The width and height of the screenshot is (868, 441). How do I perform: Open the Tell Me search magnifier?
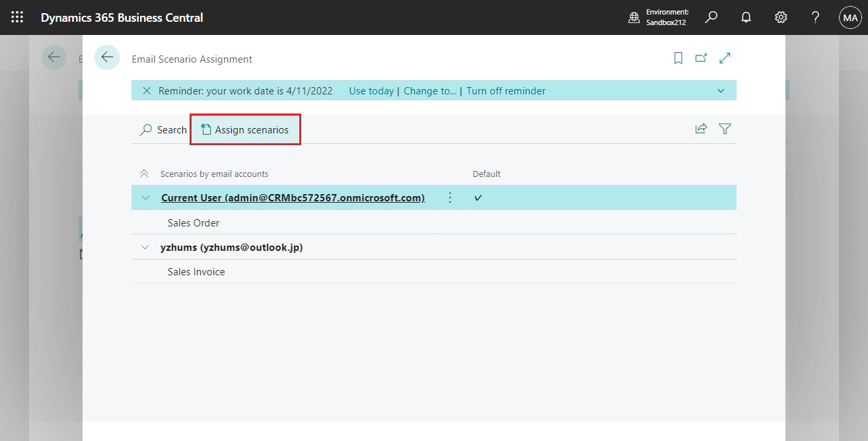pyautogui.click(x=711, y=17)
